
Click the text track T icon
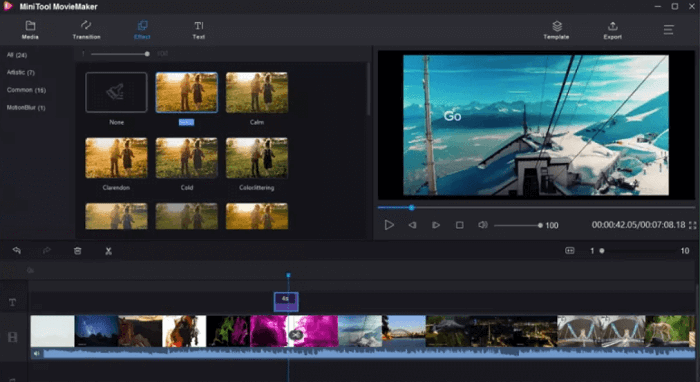(12, 303)
